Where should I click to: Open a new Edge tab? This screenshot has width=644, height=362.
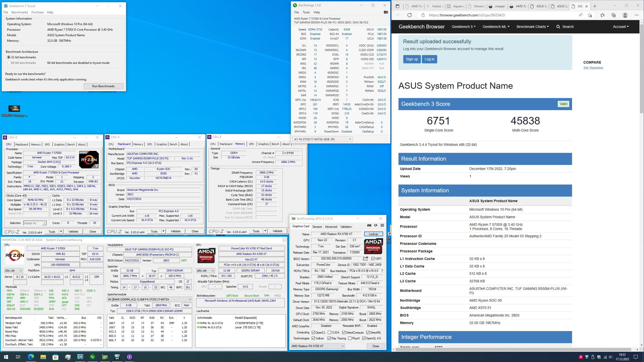coord(595,6)
